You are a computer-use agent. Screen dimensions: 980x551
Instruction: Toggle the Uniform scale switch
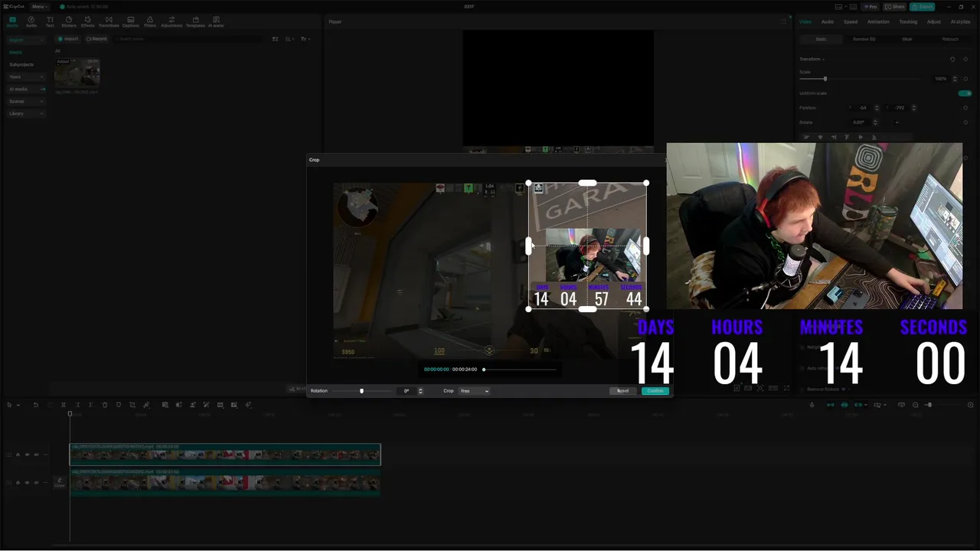point(965,93)
